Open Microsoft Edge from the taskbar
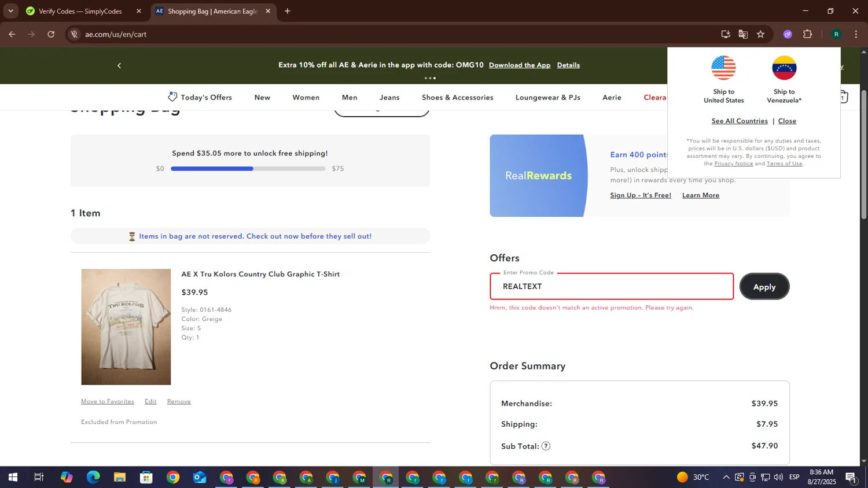Image resolution: width=868 pixels, height=488 pixels. [93, 477]
